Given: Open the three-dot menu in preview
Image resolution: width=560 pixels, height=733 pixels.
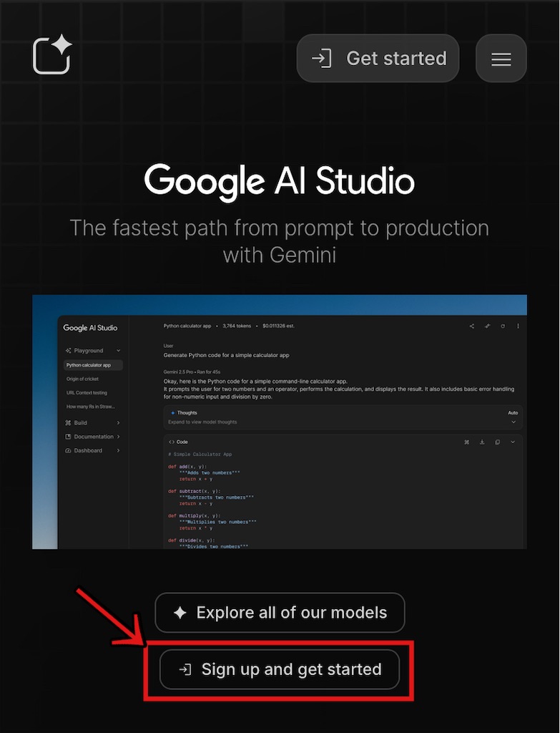Looking at the screenshot, I should click(x=518, y=326).
